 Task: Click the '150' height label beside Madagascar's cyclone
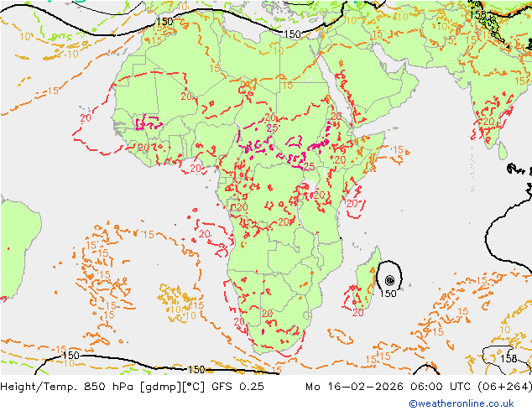(388, 294)
